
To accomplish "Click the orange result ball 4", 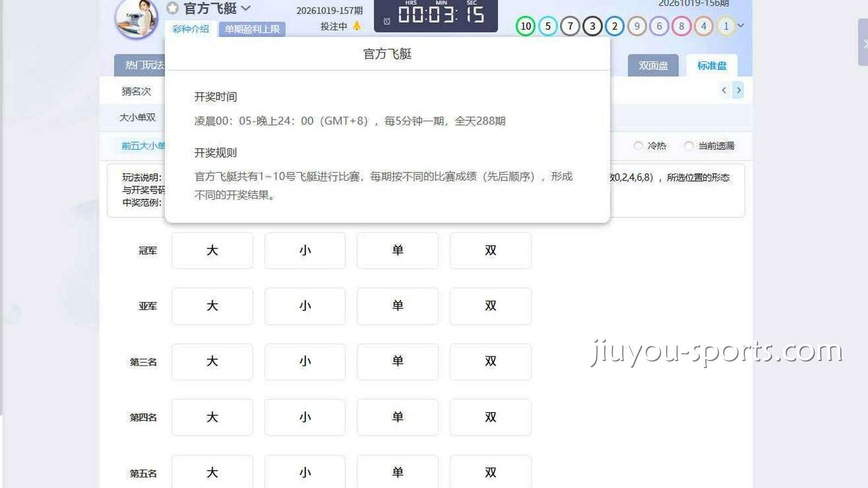I will (704, 26).
